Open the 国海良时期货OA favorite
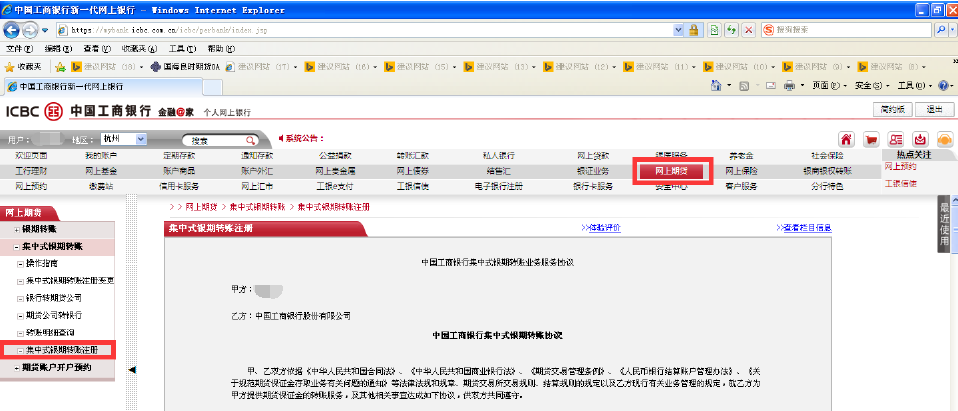Viewport: 958px width, 411px height. [x=185, y=67]
